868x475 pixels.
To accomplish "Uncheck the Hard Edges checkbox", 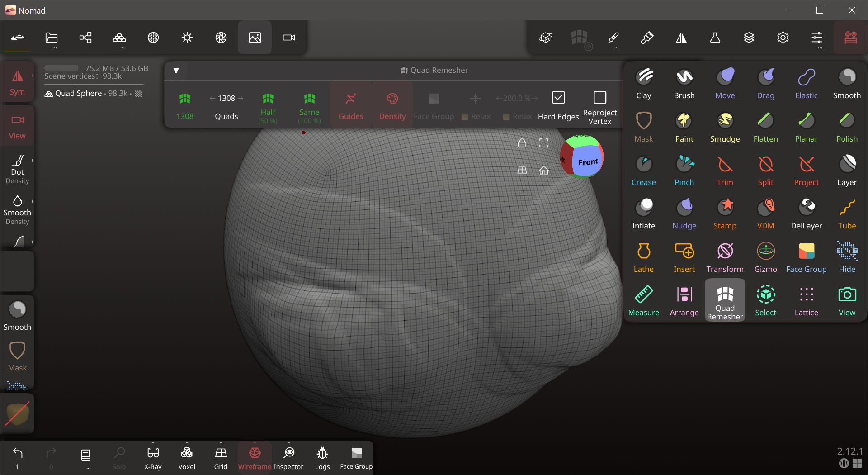I will (x=558, y=98).
